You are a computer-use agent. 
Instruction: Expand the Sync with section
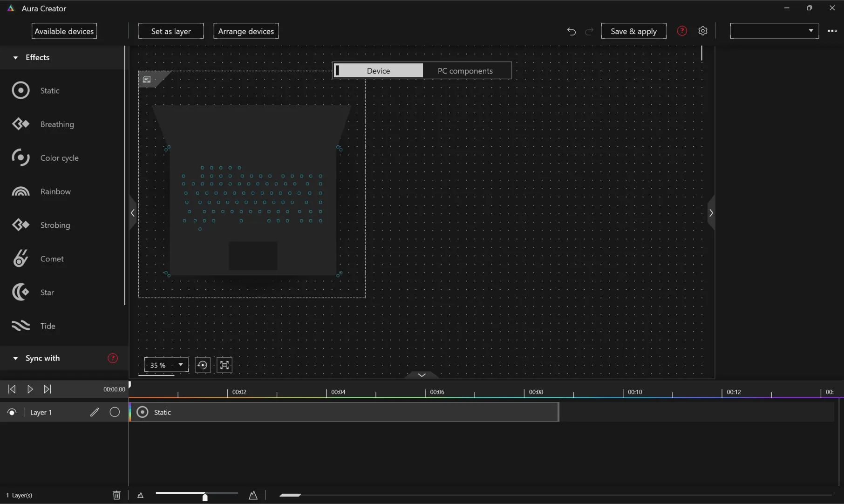tap(15, 358)
